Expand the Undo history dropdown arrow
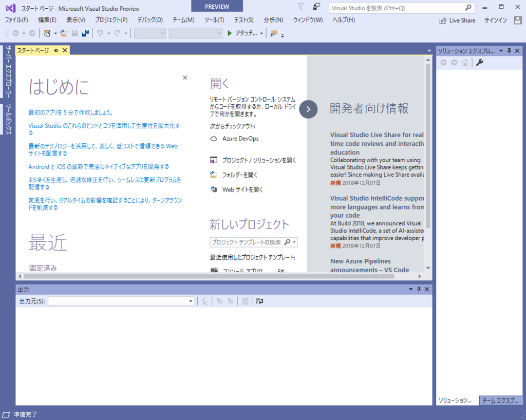Image resolution: width=526 pixels, height=420 pixels. click(x=108, y=33)
